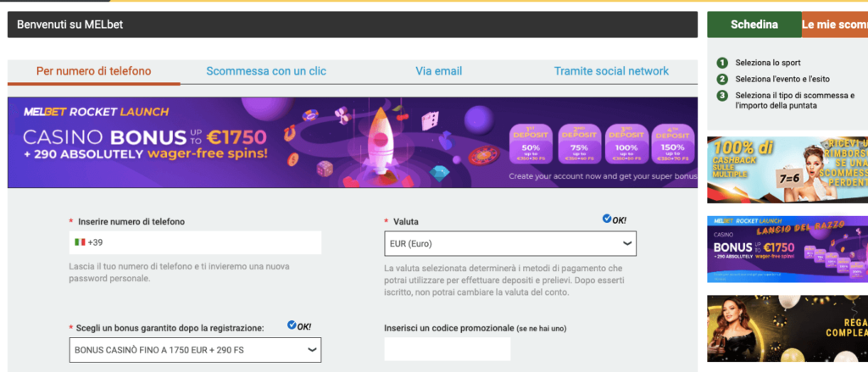The height and width of the screenshot is (372, 868).
Task: Click step 1 Seleziona lo sport icon
Action: click(722, 63)
